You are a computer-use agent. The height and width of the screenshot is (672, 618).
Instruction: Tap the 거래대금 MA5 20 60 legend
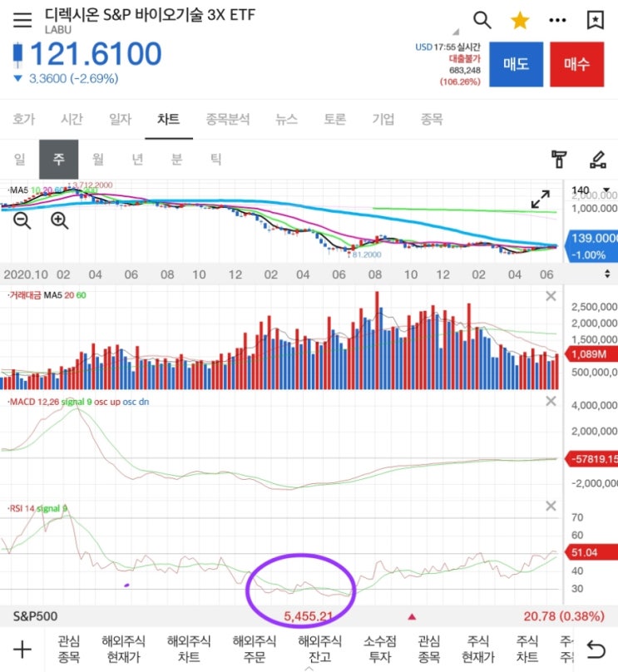click(47, 295)
